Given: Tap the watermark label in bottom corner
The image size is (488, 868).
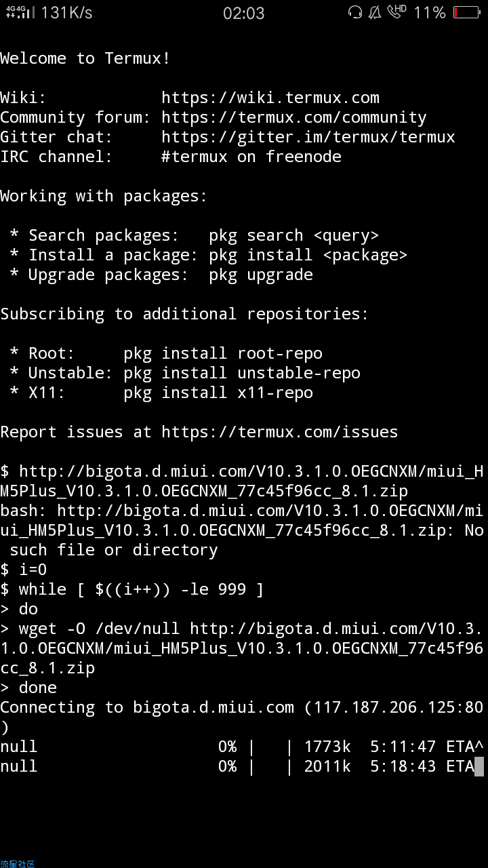Looking at the screenshot, I should pyautogui.click(x=18, y=863).
